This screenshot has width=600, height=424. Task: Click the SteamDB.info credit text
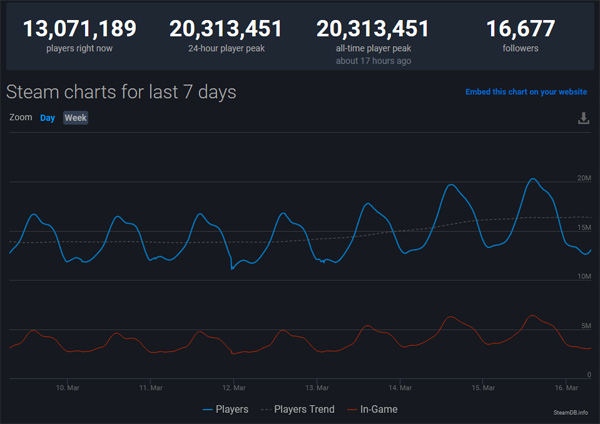571,412
